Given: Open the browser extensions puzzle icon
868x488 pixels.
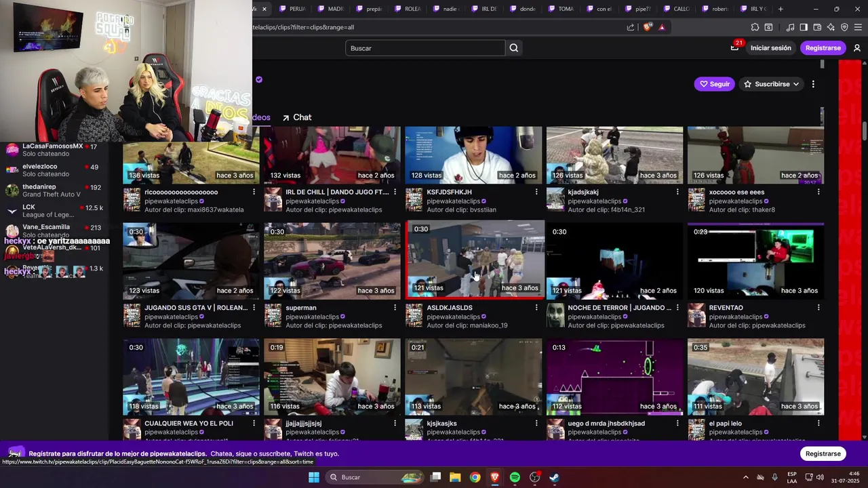Looking at the screenshot, I should point(755,27).
